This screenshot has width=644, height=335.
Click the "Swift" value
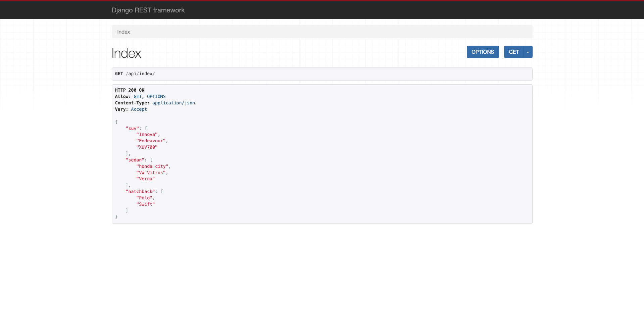[146, 204]
